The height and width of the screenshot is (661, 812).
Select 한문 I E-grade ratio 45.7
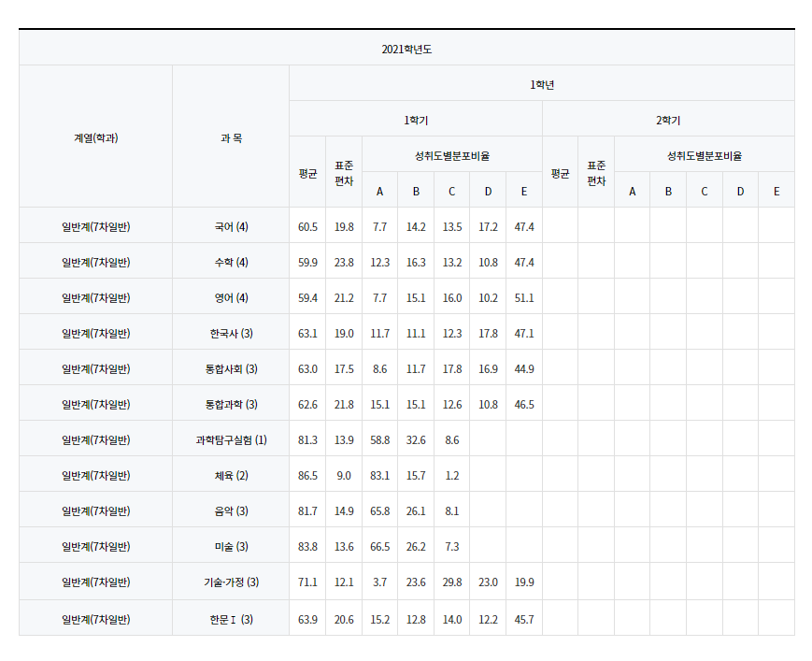pos(524,619)
